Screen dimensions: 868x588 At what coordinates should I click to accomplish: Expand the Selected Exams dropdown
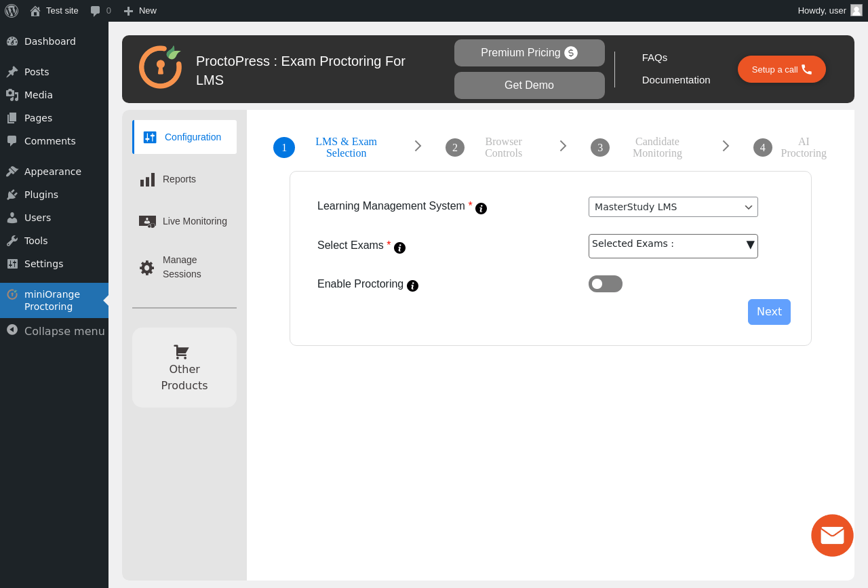pos(673,246)
